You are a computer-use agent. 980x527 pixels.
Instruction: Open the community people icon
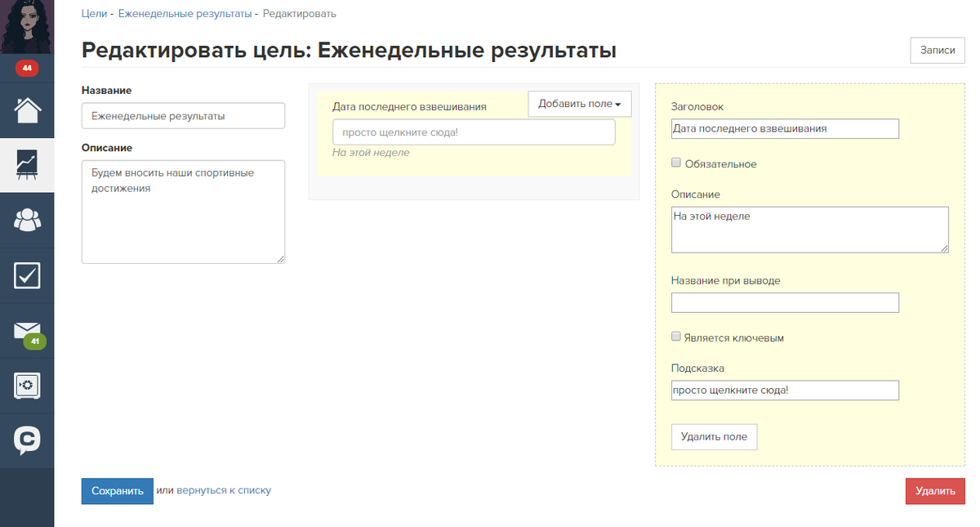(x=27, y=220)
